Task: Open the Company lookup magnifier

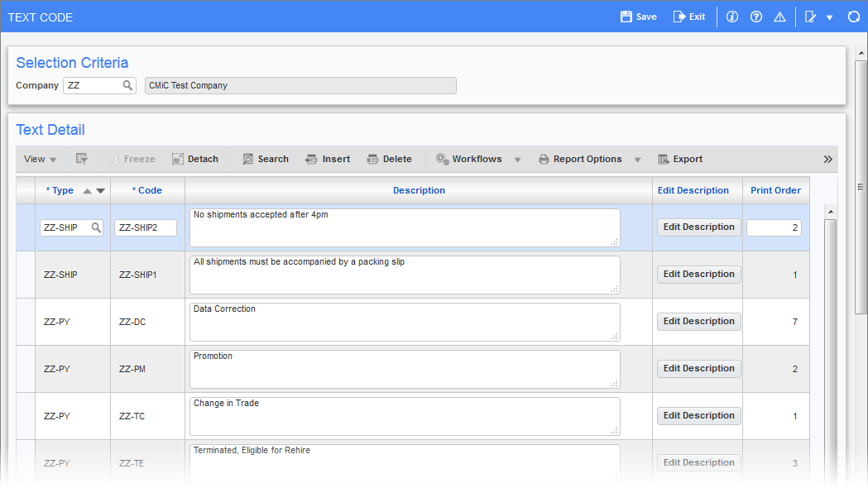Action: coord(128,85)
